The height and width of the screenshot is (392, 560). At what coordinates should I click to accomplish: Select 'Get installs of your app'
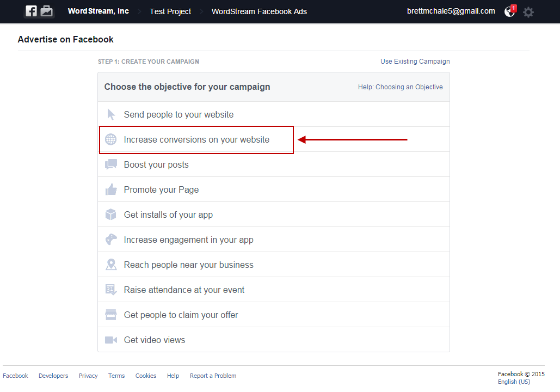(274, 215)
